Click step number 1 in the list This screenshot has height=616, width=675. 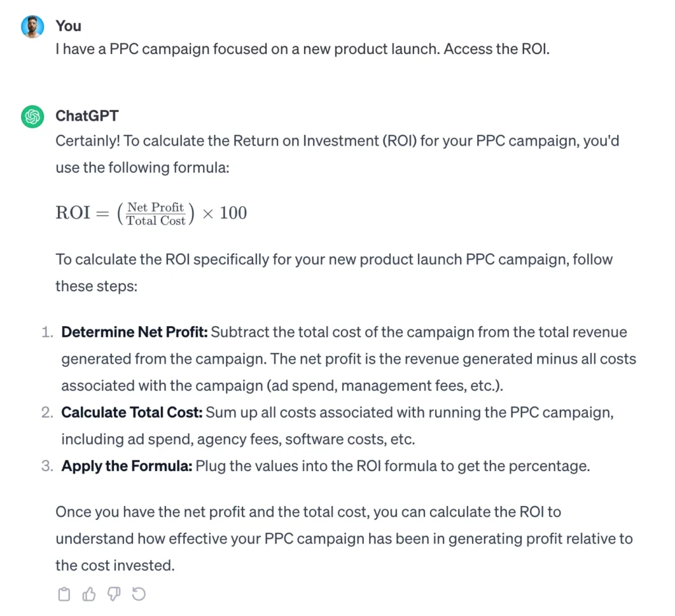[x=47, y=332]
